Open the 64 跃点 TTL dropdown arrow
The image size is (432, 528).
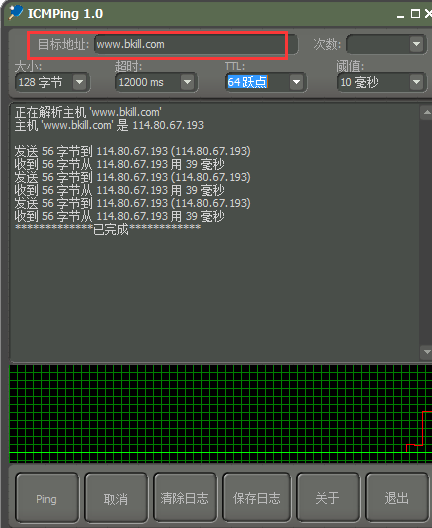click(296, 82)
